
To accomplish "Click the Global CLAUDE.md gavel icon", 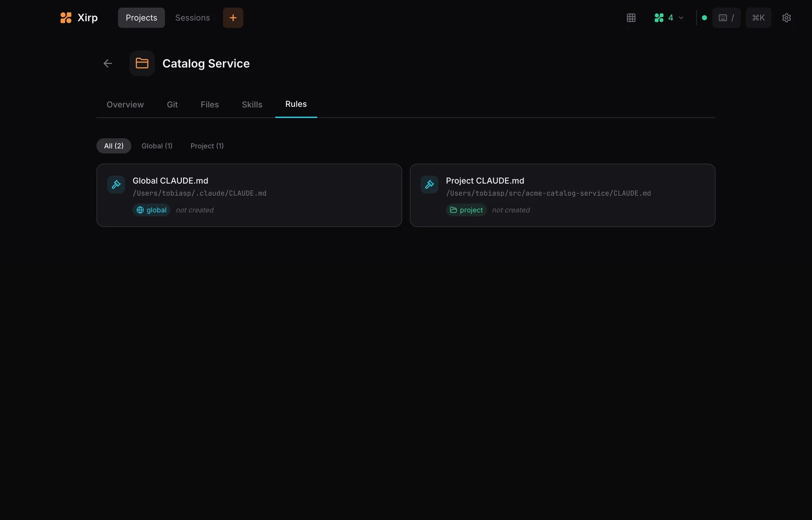I will [116, 184].
